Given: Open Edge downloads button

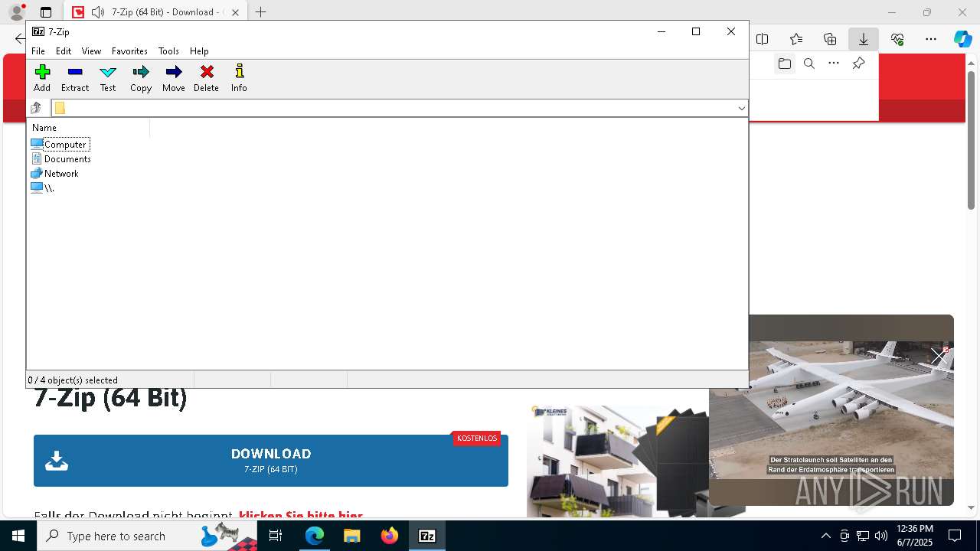Looking at the screenshot, I should (x=863, y=39).
